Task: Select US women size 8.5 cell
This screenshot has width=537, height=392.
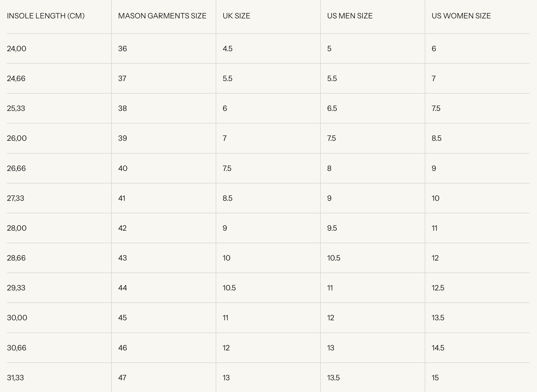Action: pyautogui.click(x=436, y=138)
